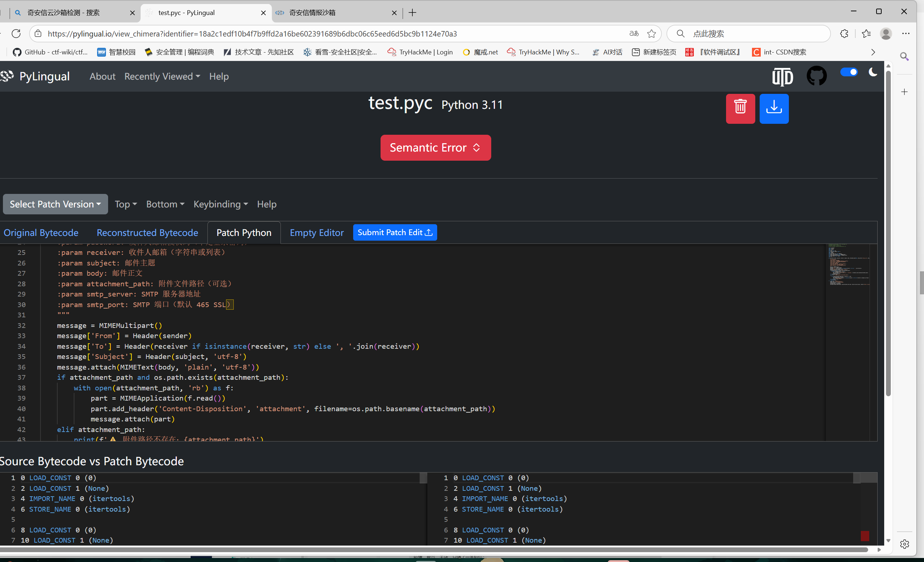Click the blue download button

point(774,108)
